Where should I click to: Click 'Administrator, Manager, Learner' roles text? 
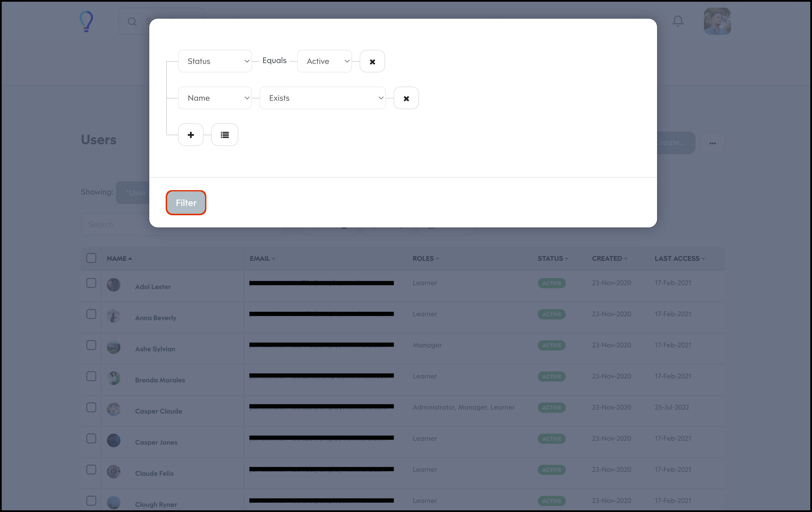click(x=464, y=407)
